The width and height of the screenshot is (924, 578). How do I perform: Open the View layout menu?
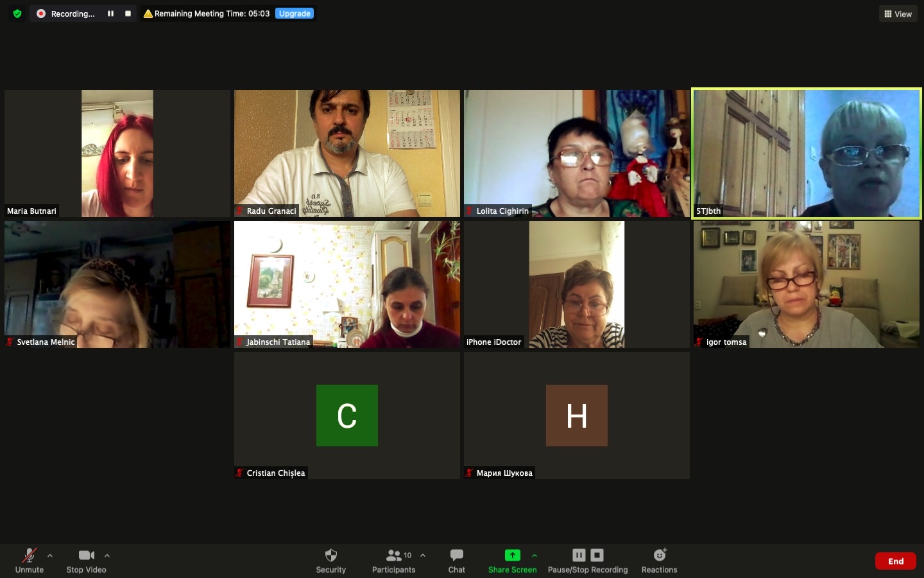point(898,13)
